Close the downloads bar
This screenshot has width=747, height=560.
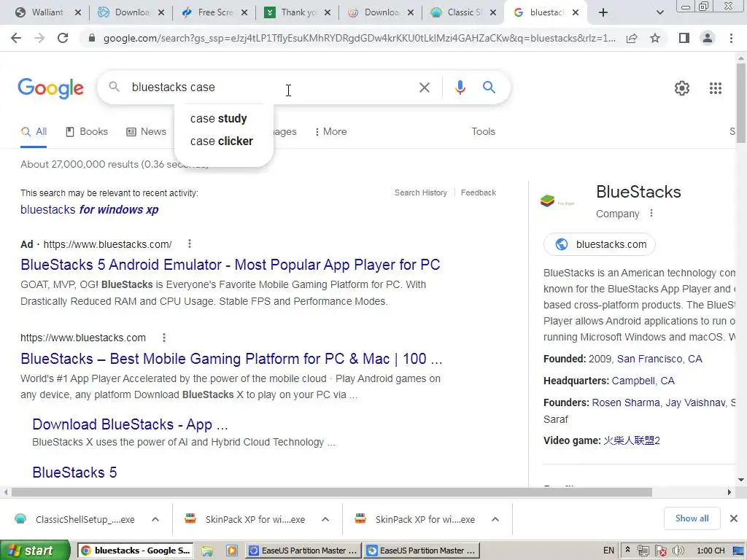coord(734,518)
